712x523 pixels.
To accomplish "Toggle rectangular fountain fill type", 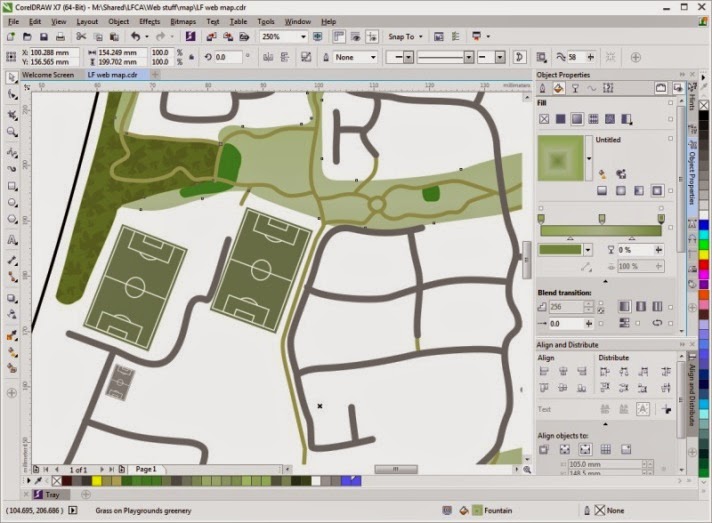I will (657, 191).
